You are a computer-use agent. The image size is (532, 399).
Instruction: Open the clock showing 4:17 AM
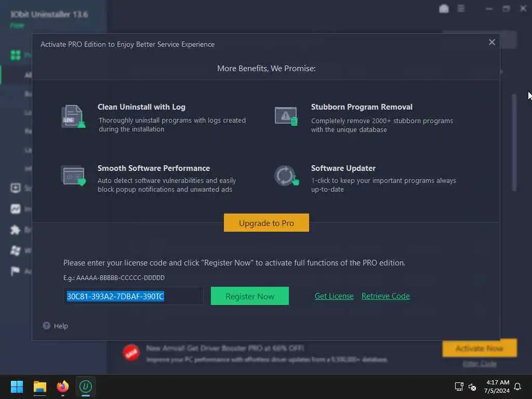click(497, 387)
